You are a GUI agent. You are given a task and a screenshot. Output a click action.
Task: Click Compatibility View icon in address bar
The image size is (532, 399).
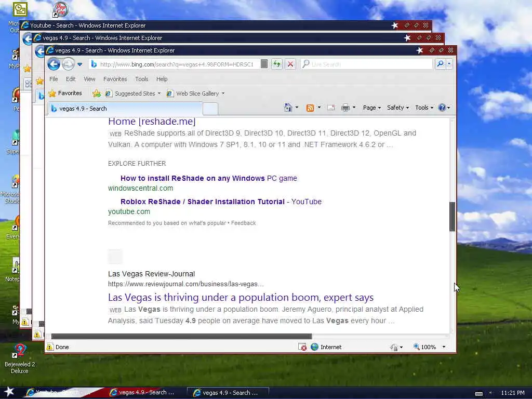pyautogui.click(x=264, y=64)
